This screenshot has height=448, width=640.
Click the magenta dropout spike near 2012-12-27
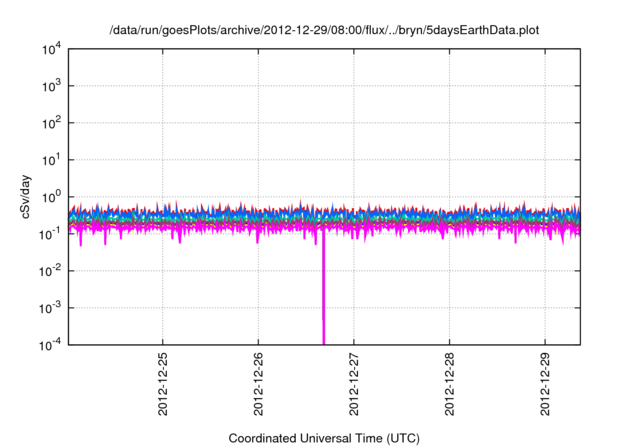pyautogui.click(x=324, y=288)
